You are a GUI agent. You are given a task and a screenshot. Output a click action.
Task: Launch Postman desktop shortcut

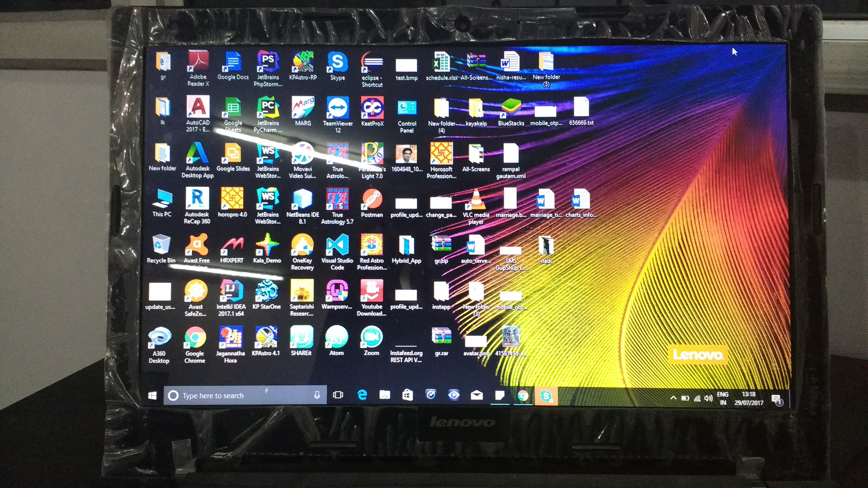[372, 203]
